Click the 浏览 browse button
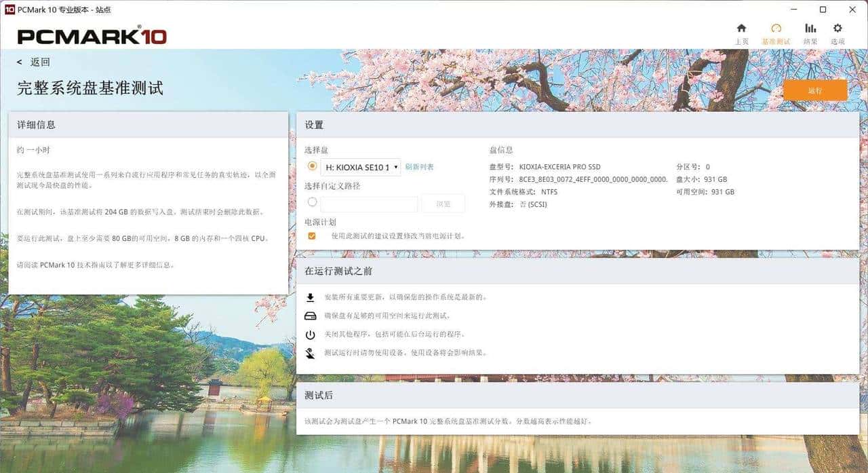 click(443, 203)
